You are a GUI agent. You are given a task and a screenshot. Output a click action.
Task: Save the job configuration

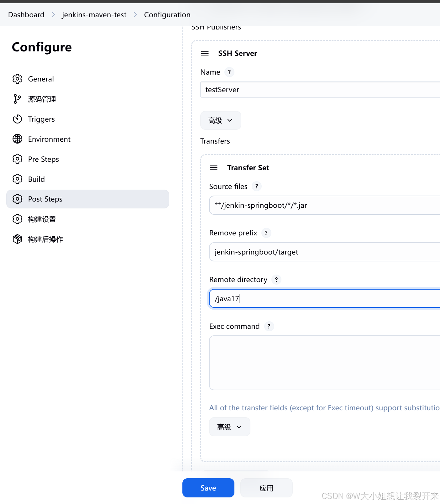[208, 488]
